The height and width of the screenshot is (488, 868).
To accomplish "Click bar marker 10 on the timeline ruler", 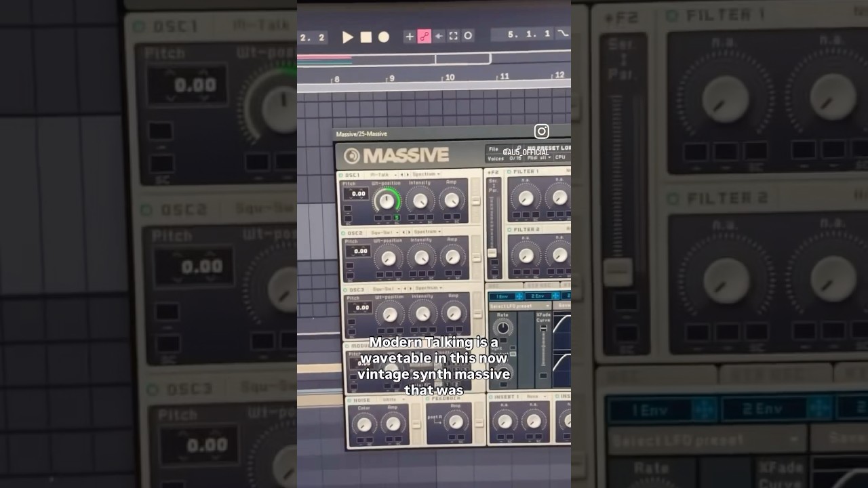I will tap(449, 78).
